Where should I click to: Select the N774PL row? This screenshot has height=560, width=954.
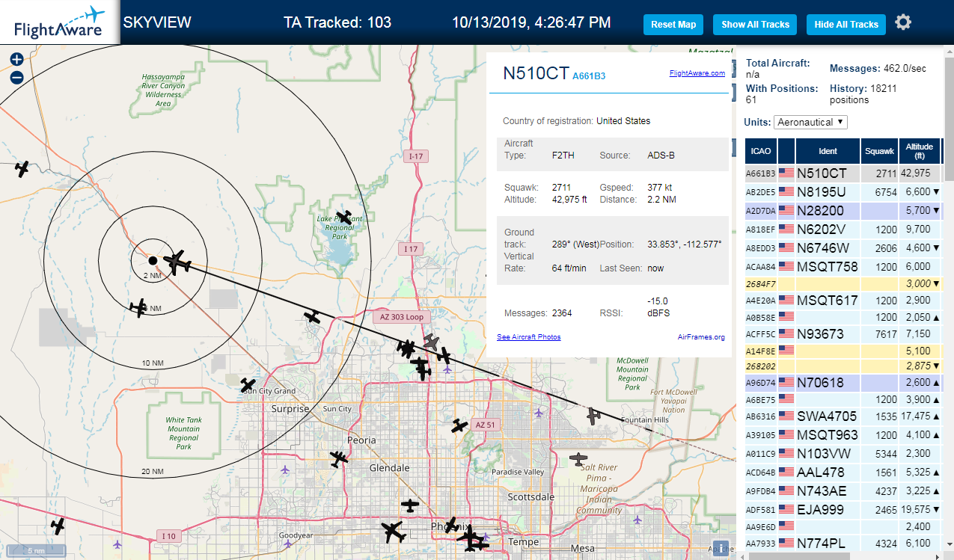[844, 543]
